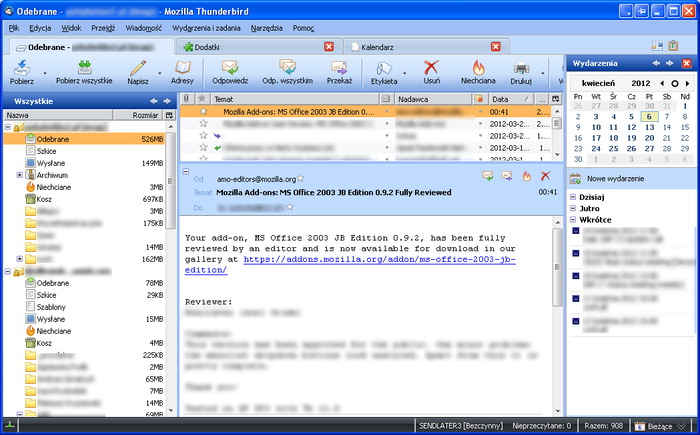Collapse the Jutro events section
The image size is (700, 435).
coord(573,208)
